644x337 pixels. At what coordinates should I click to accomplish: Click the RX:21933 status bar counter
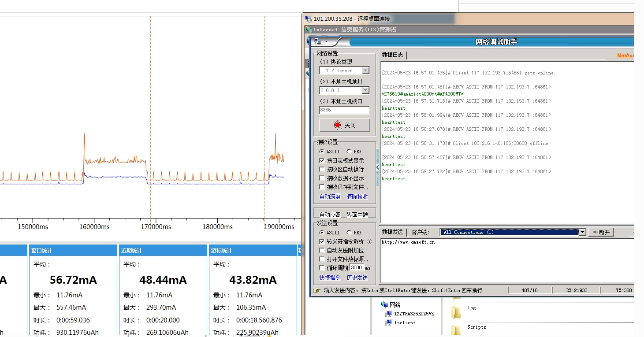click(577, 291)
